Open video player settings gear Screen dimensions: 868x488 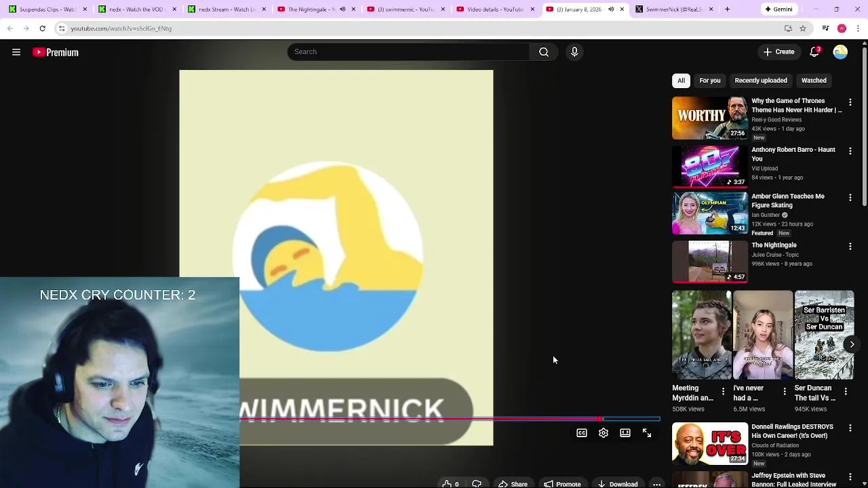point(604,433)
